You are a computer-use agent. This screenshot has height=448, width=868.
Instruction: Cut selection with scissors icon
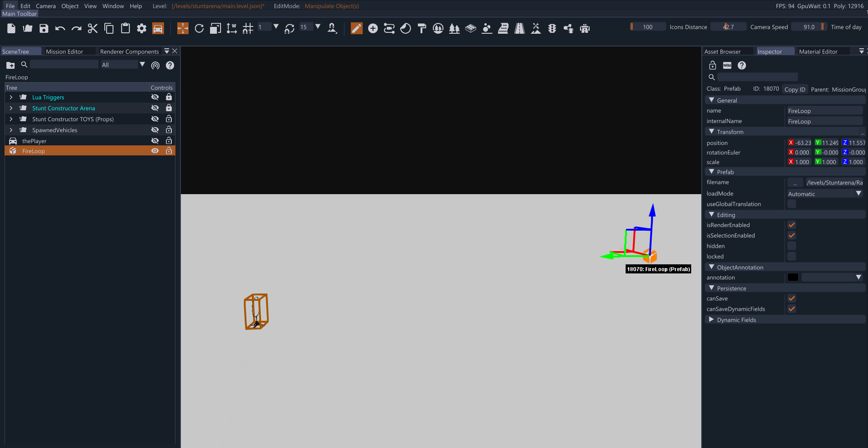[x=92, y=28]
